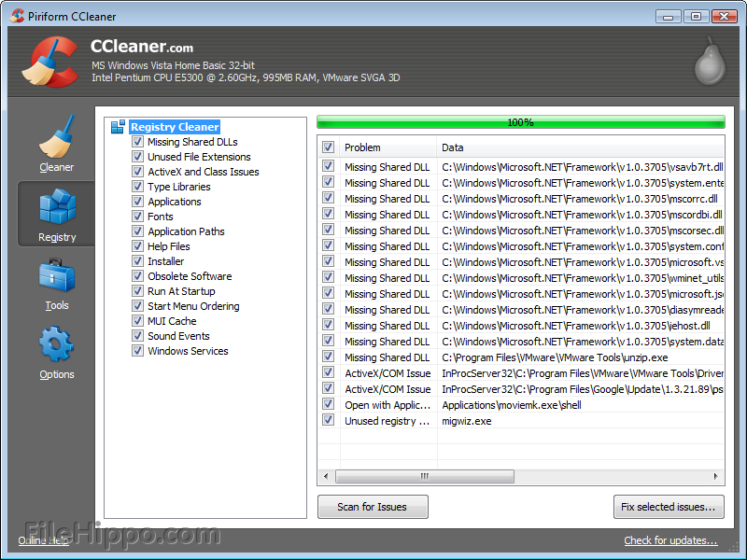Select the mscorrc.dll data entry
Screen dimensions: 747x560
[x=580, y=199]
